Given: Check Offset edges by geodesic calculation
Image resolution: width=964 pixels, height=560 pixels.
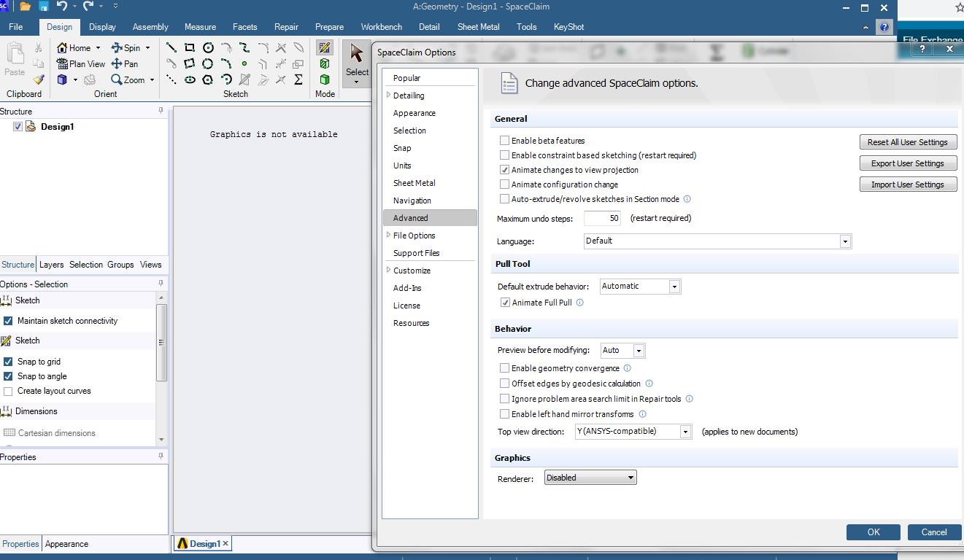Looking at the screenshot, I should point(504,384).
